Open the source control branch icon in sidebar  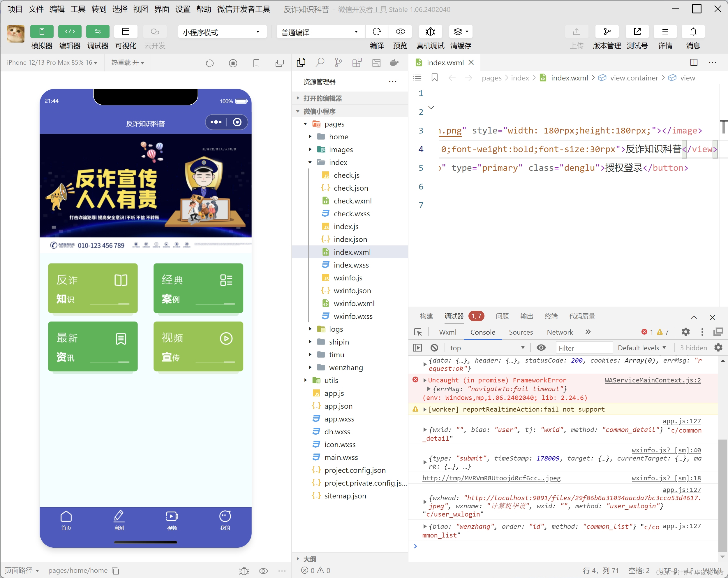(x=338, y=62)
